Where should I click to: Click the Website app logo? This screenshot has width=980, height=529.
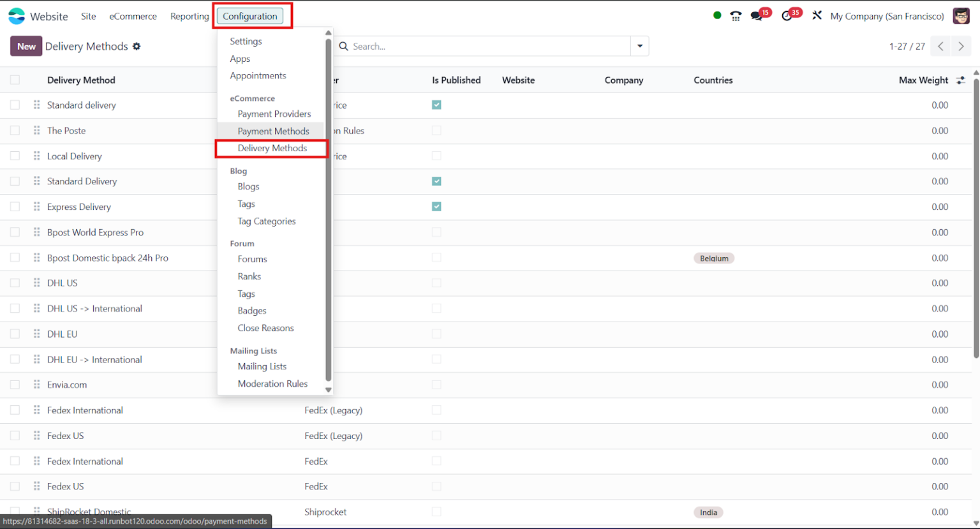click(16, 15)
